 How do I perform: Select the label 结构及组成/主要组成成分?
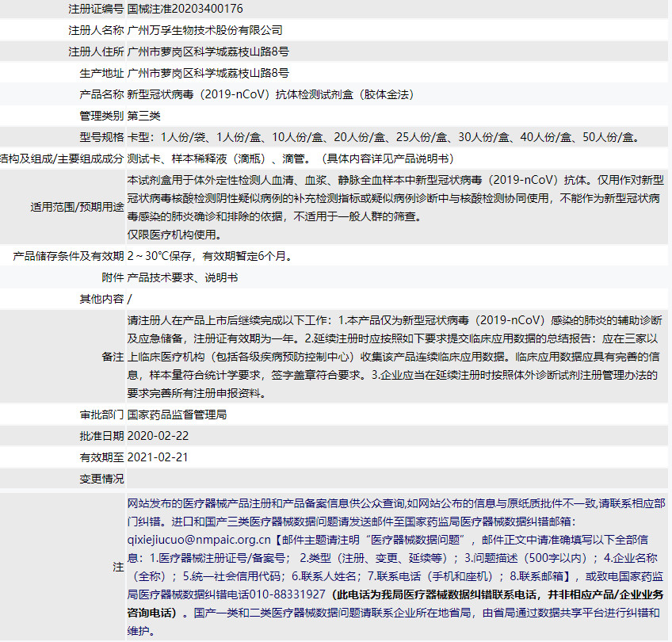click(x=62, y=159)
